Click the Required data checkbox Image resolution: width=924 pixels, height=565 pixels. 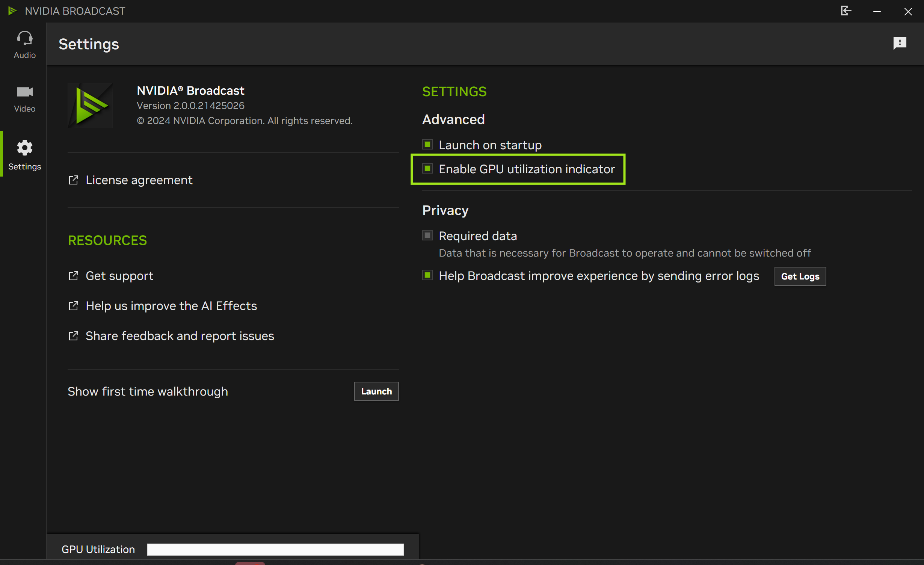(x=427, y=236)
